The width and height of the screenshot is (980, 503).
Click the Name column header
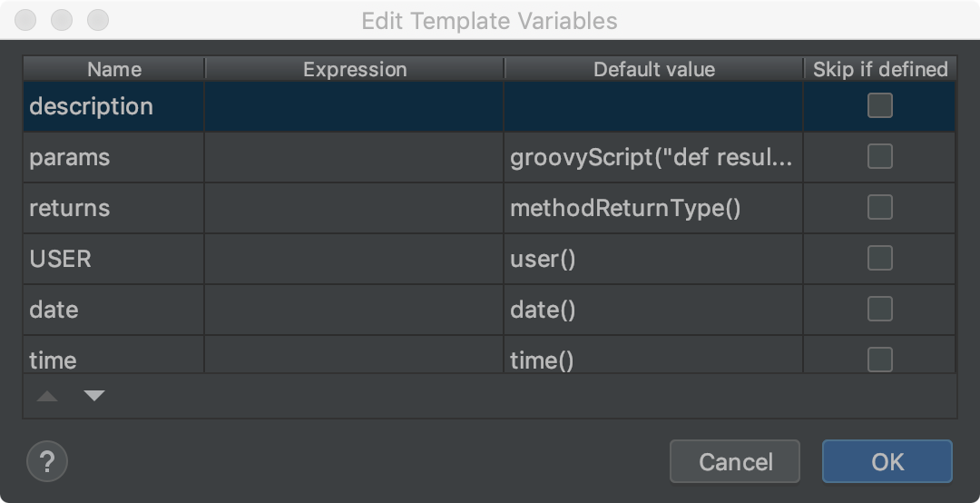(114, 69)
